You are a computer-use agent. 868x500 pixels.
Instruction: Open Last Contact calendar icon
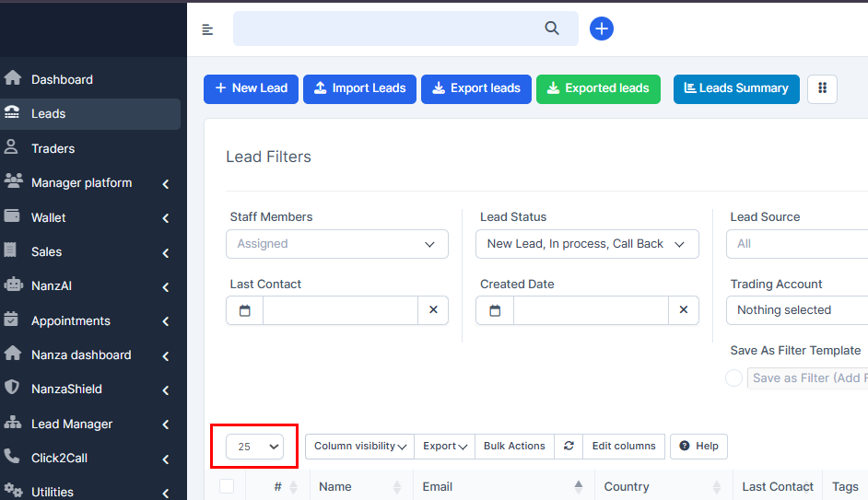coord(245,310)
